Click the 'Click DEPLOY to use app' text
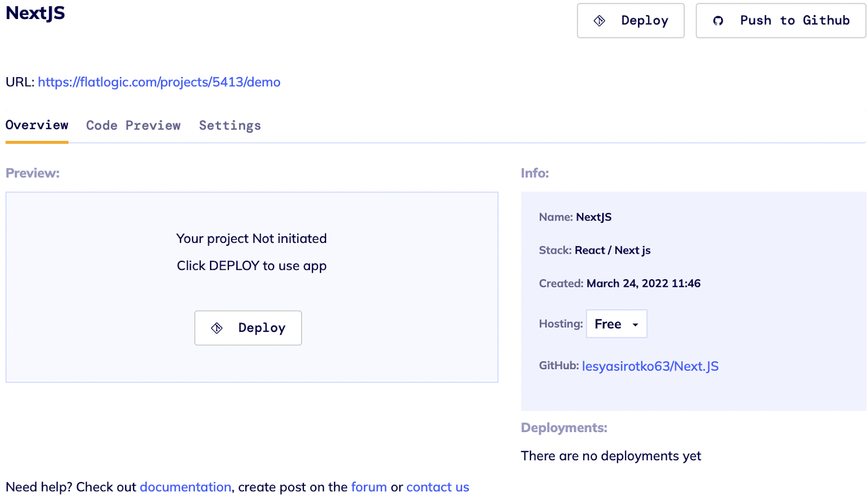Viewport: 868px width, 495px height. tap(252, 266)
